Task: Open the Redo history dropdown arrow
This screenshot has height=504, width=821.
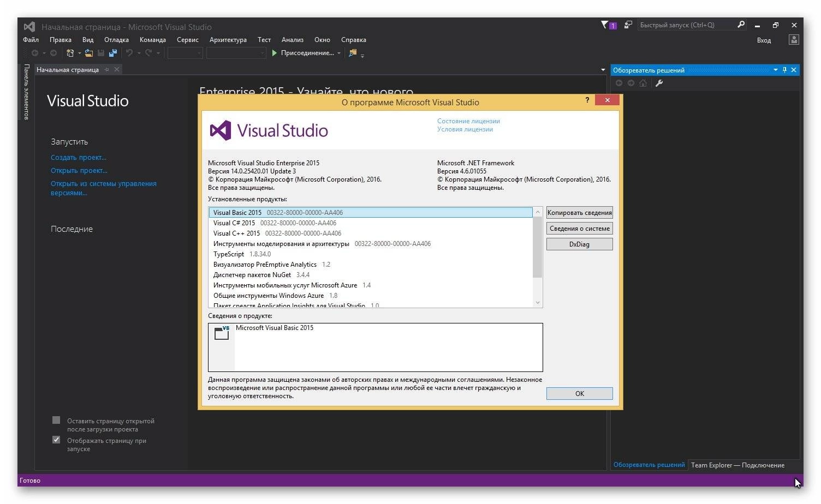Action: pyautogui.click(x=158, y=53)
